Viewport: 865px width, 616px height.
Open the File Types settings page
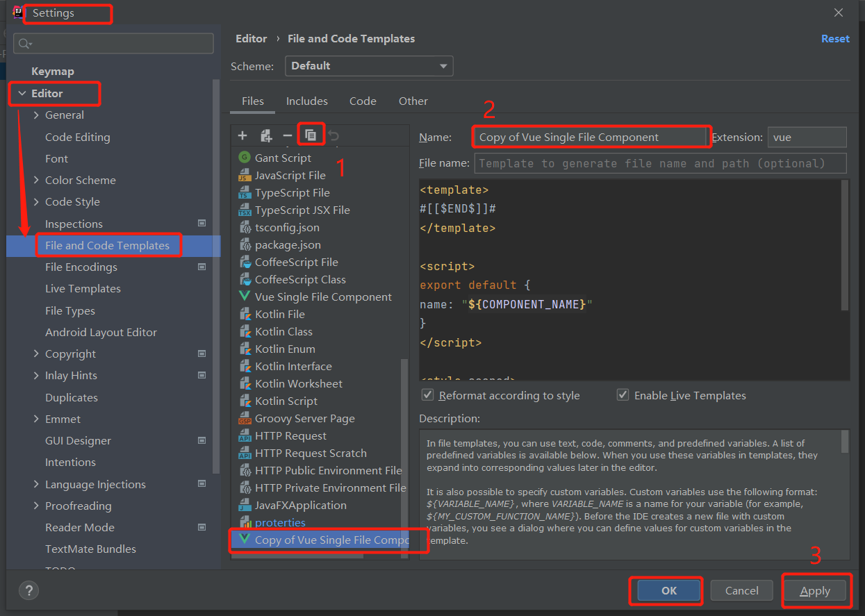(70, 310)
